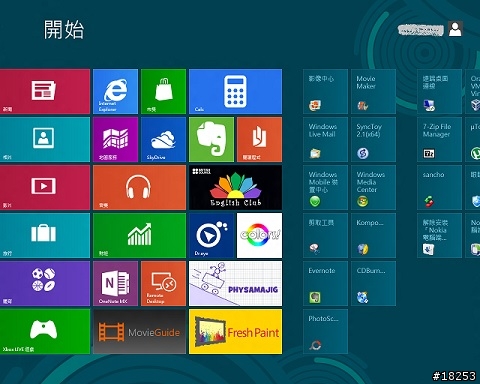Open the News tile with newspaper icon

[45, 91]
